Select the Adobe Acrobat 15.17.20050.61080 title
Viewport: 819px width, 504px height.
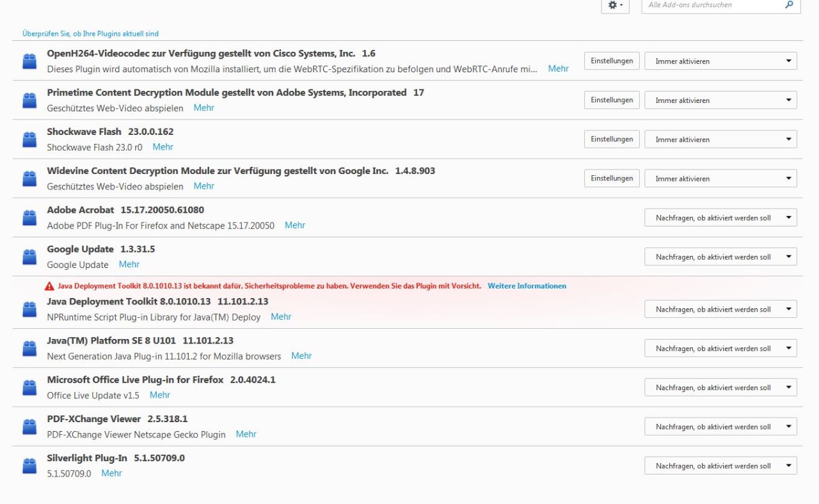pos(125,210)
